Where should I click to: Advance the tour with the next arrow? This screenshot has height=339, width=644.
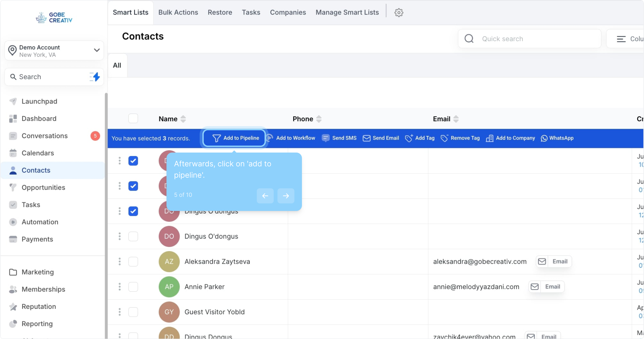tap(286, 196)
